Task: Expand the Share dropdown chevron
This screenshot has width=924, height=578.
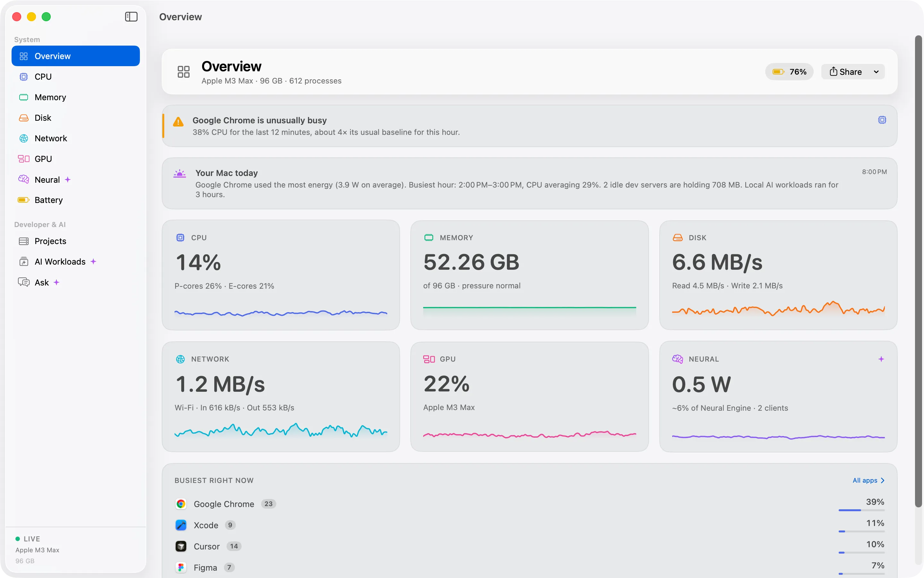Action: 876,72
